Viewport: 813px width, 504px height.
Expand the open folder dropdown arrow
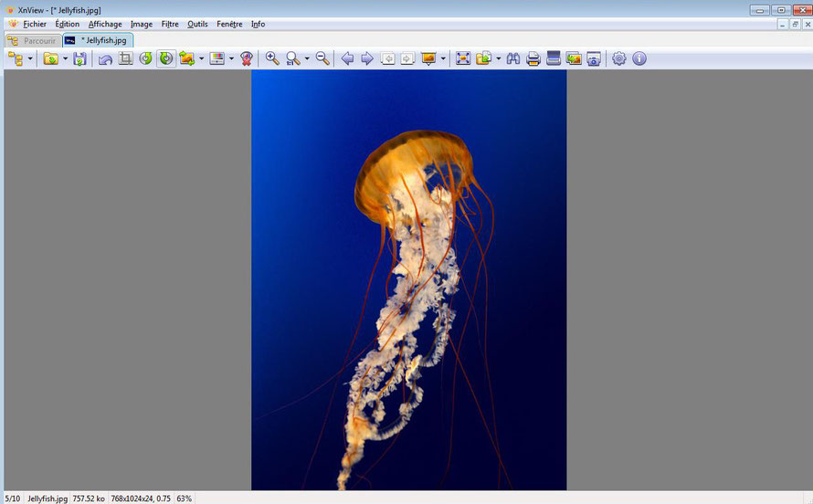tap(66, 59)
